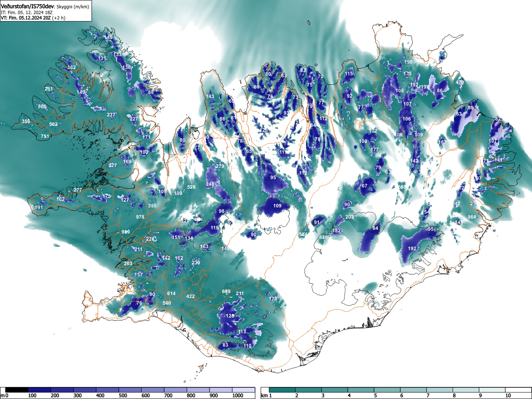
Task: Click the darkest teal 1–2 km legend swatch
Action: pyautogui.click(x=283, y=390)
